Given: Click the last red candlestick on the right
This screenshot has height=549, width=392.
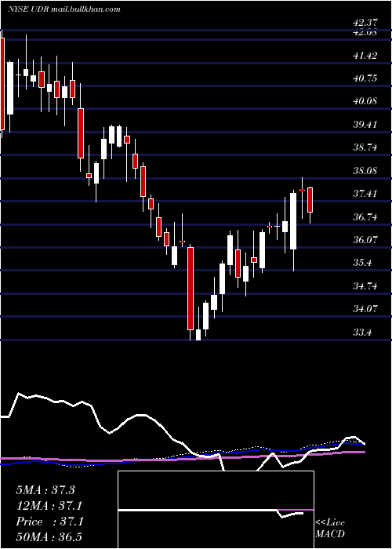Looking at the screenshot, I should tap(310, 200).
